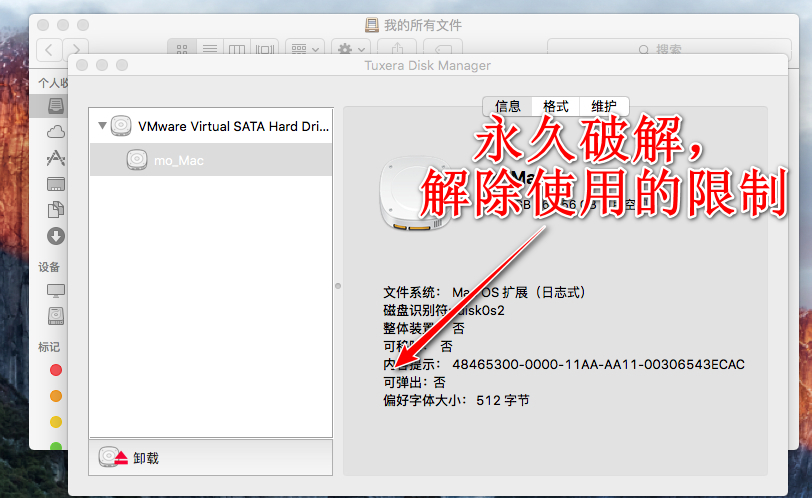Switch Finder to list view
The height and width of the screenshot is (498, 812).
(x=210, y=49)
